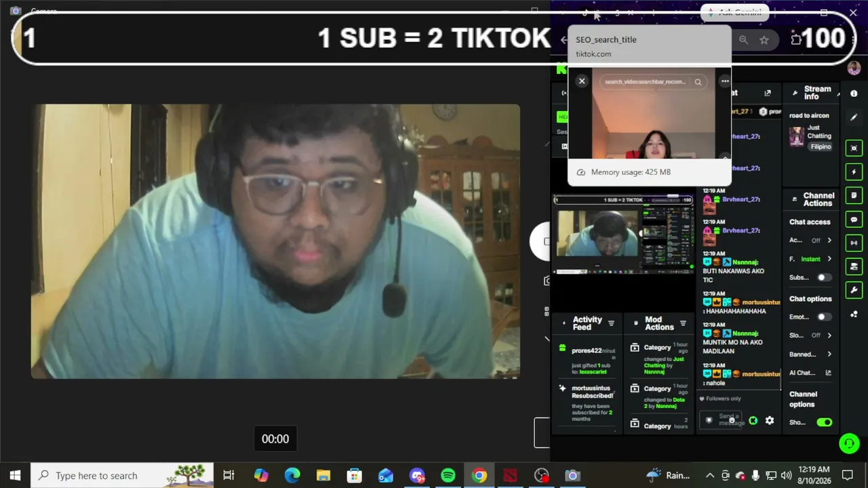Open Activity Feed filter options
Screen dimensions: 868x488
[x=611, y=323]
